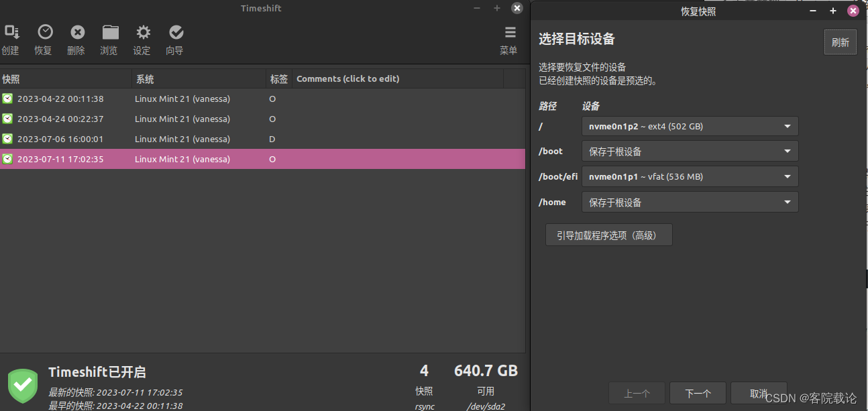
Task: Click the green Timeshift shield status icon
Action: click(x=23, y=385)
